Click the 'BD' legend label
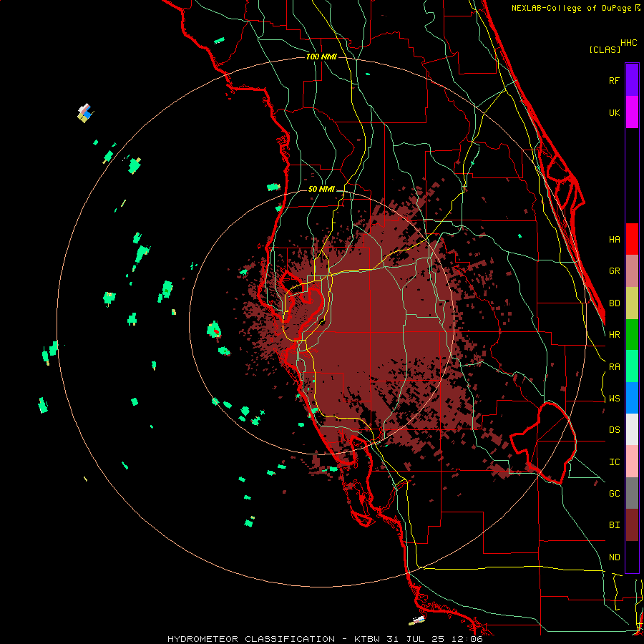Screen dimensions: 644x644 coord(614,303)
